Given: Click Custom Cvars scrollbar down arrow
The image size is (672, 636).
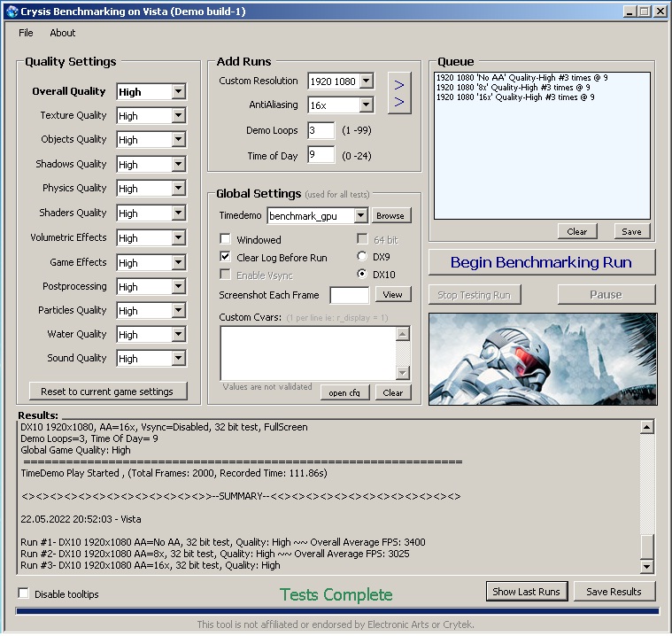Looking at the screenshot, I should 403,373.
